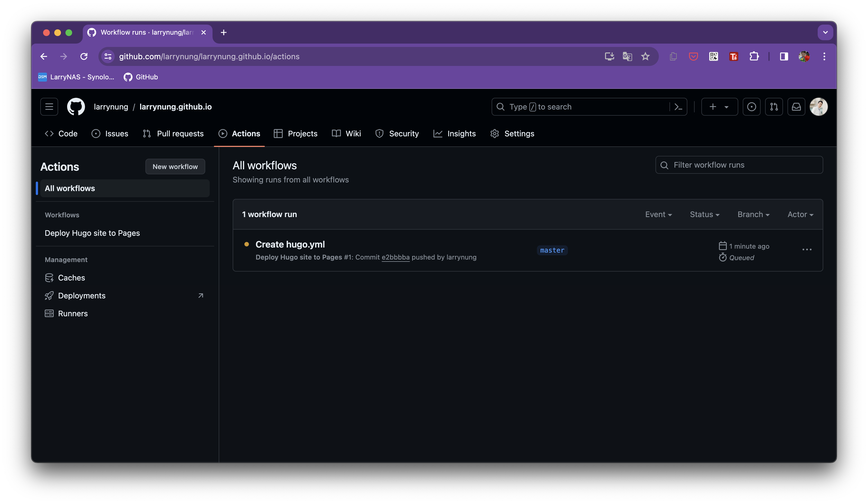The image size is (868, 504).
Task: Switch to the Projects tab
Action: click(296, 134)
